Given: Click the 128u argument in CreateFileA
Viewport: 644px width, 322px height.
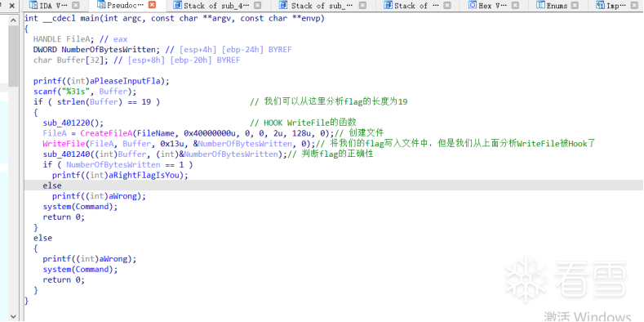Looking at the screenshot, I should point(300,133).
